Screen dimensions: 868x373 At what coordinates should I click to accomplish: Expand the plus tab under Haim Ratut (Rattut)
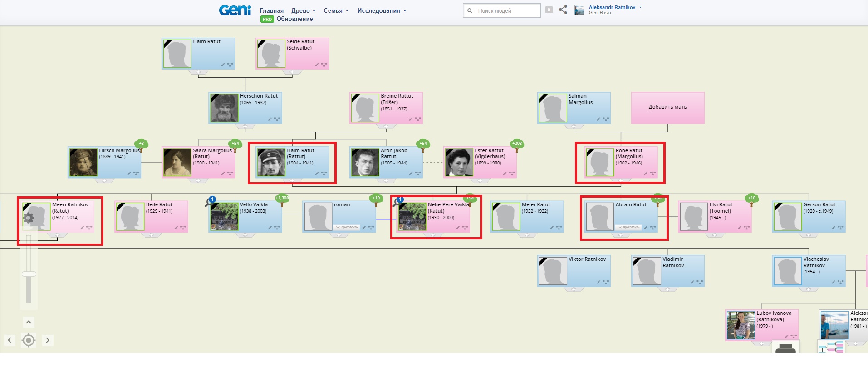click(x=292, y=181)
